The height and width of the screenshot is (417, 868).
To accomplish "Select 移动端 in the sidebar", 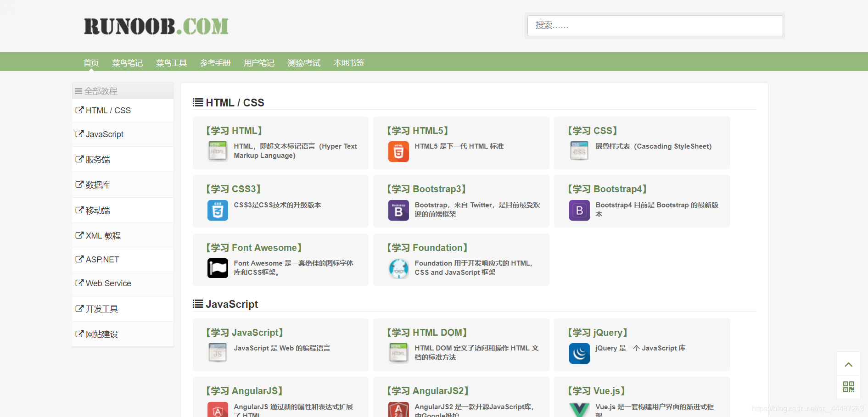I will [123, 211].
